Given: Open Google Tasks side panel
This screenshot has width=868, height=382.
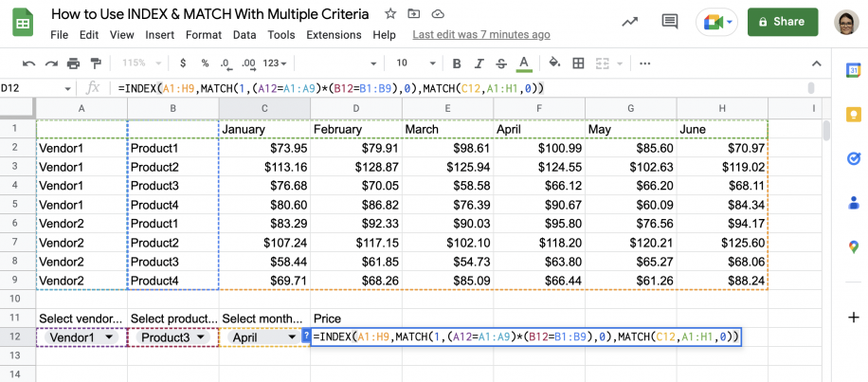Looking at the screenshot, I should 853,158.
